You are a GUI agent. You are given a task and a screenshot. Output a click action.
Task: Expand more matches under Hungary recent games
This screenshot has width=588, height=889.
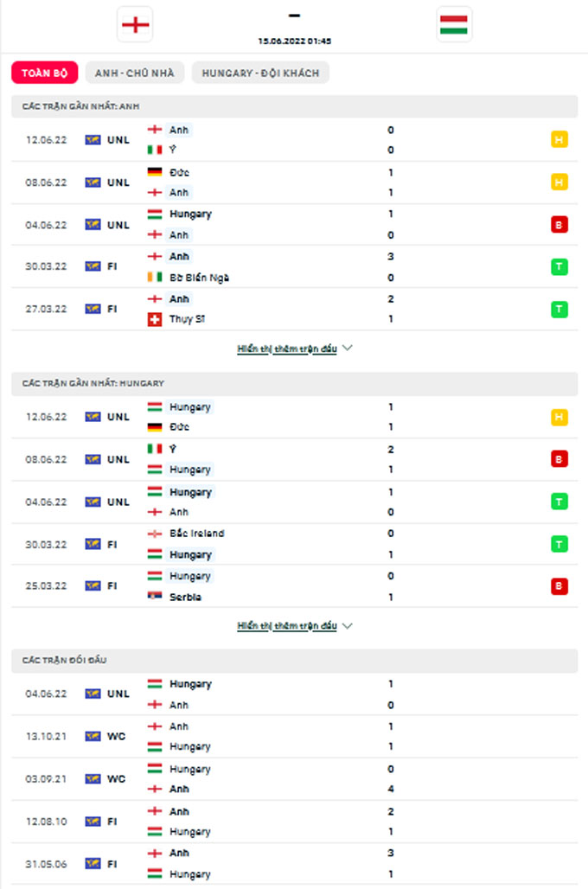coord(286,625)
